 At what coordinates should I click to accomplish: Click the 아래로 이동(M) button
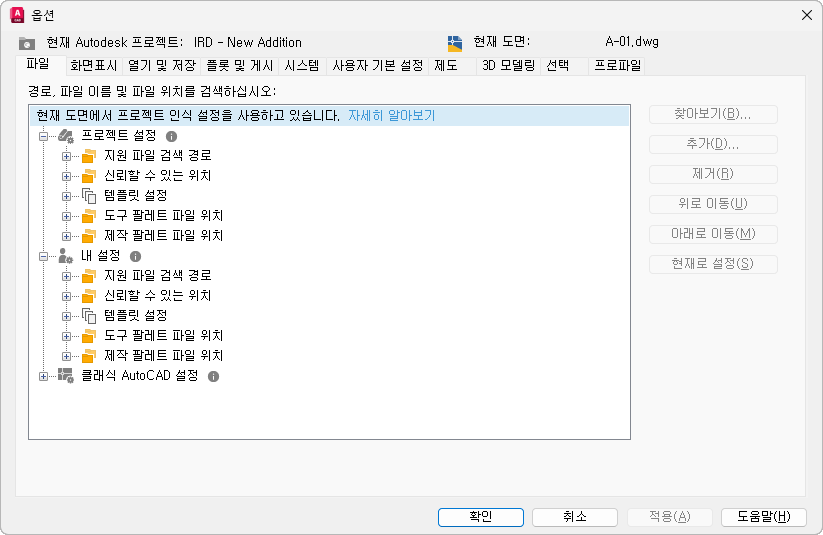click(713, 234)
